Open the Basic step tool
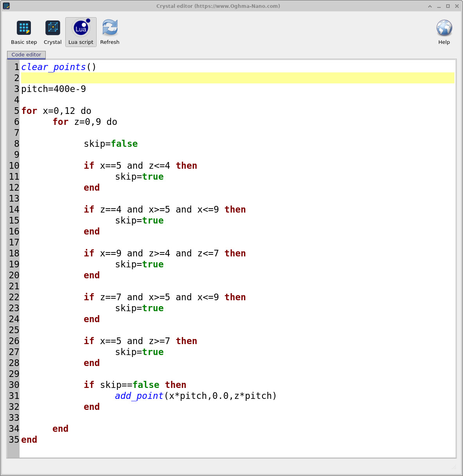463x476 pixels. (24, 32)
